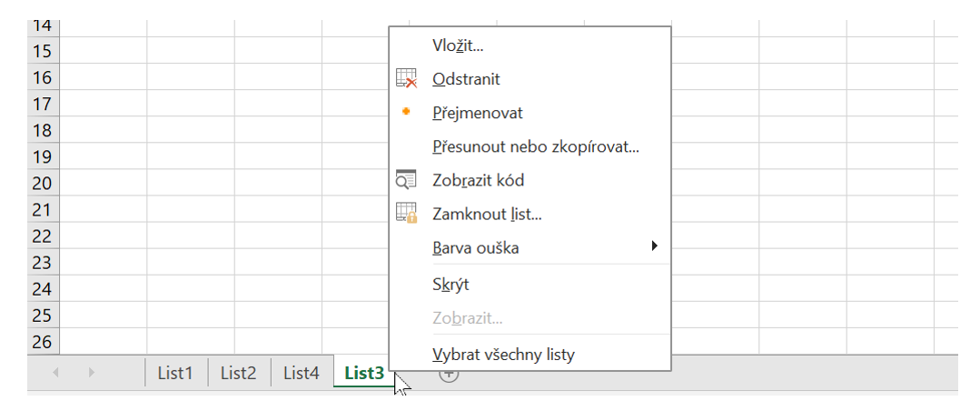Choose Skrýt to hide the sheet
The image size is (980, 401).
450,285
